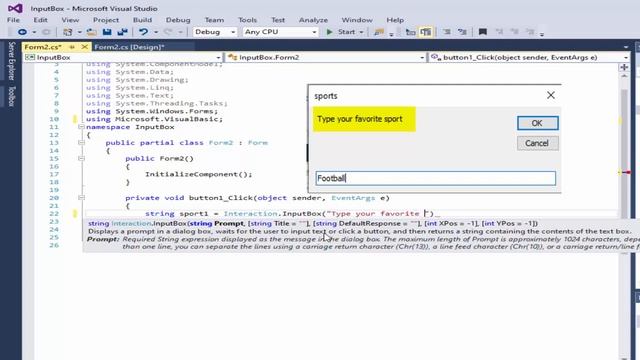Click the Football text input field
Screen dimensions: 640x360
pos(436,178)
